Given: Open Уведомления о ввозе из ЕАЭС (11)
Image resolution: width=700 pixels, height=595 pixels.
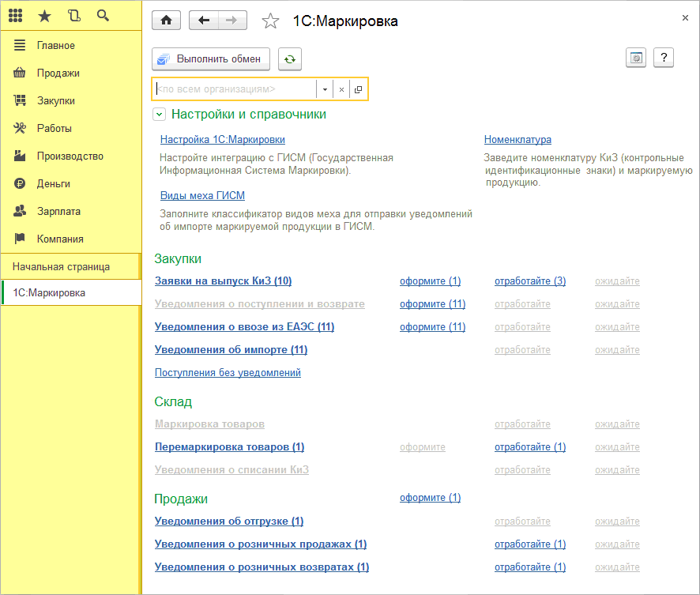Looking at the screenshot, I should pyautogui.click(x=244, y=327).
